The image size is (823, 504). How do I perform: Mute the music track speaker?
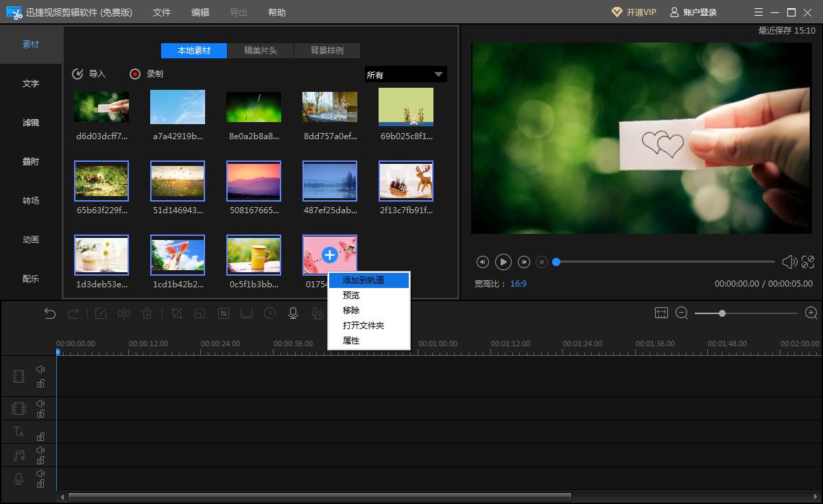40,450
